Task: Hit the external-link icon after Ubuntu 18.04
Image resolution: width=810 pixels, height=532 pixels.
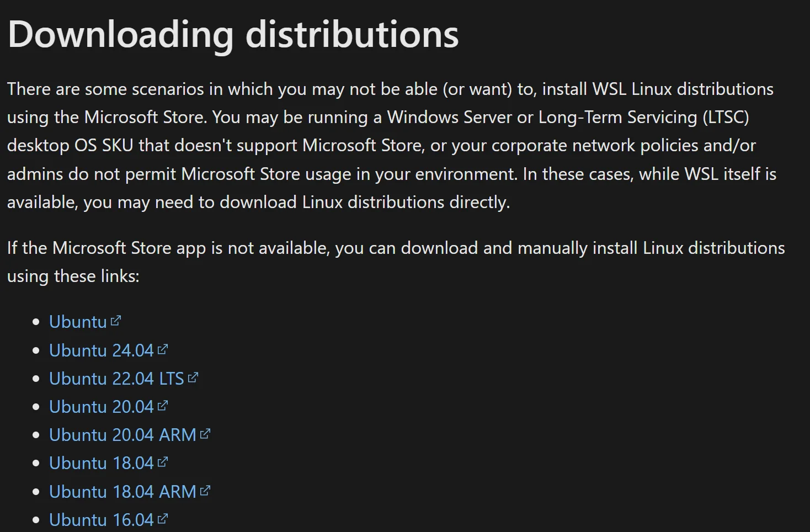Action: coord(163,462)
